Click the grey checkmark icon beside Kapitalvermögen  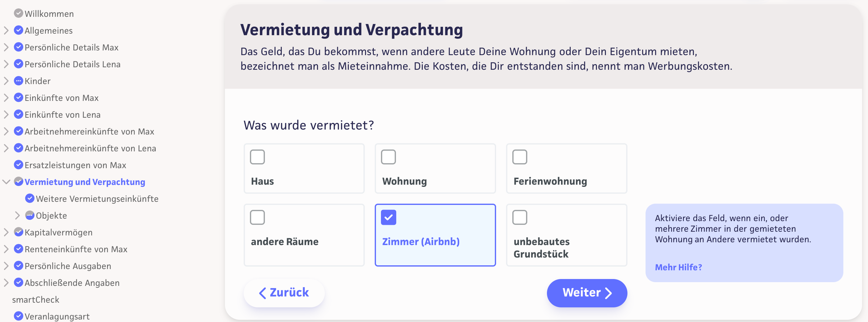(18, 232)
